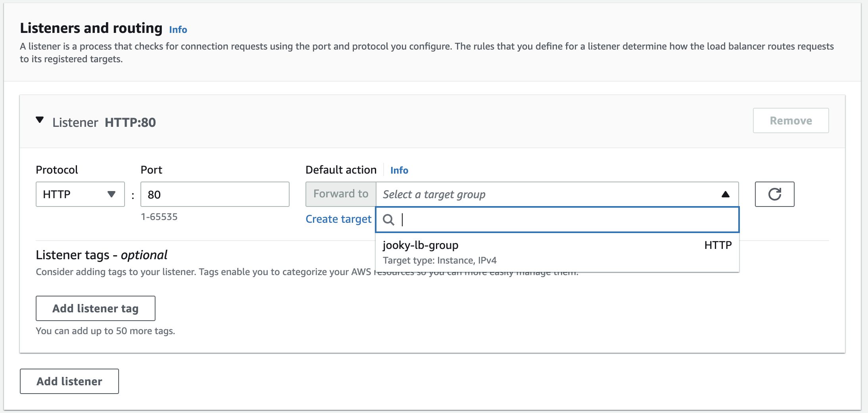Open Create target group link
Viewport: 868px width, 413px height.
338,219
